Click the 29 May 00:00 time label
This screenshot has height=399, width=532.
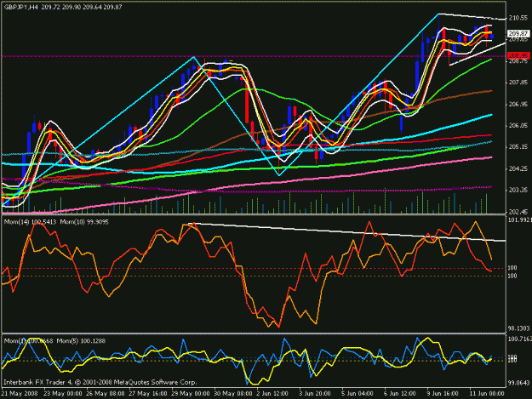pos(191,394)
